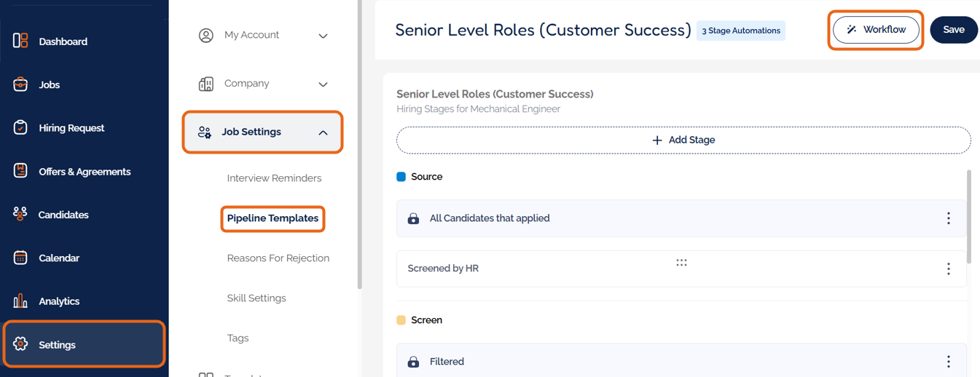Open Dashboard from sidebar icon

click(20, 41)
